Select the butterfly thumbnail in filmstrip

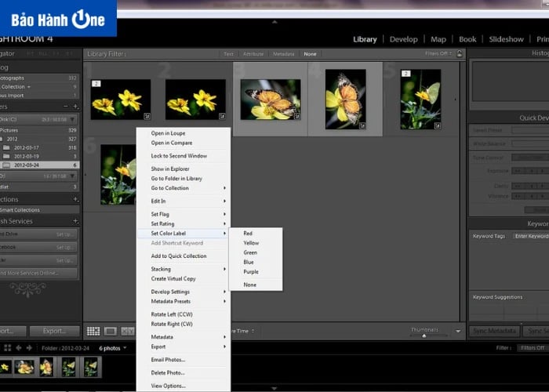click(x=24, y=367)
